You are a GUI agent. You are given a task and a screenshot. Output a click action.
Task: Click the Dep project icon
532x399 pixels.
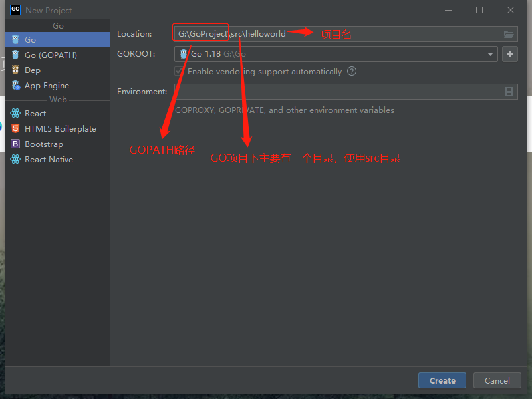[15, 70]
